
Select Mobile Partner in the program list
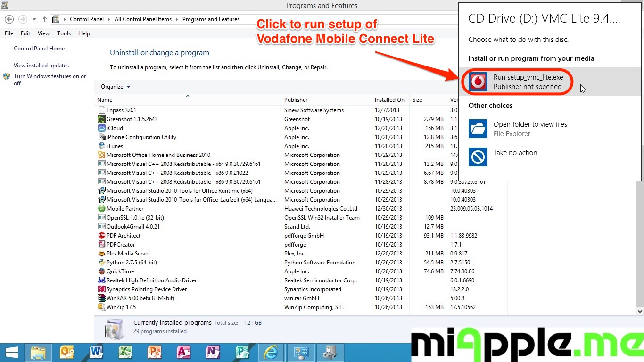pos(125,209)
